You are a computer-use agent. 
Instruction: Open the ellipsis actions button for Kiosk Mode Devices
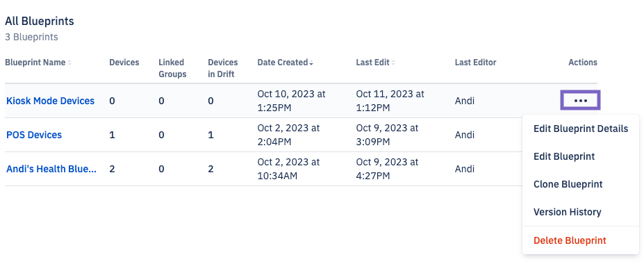pyautogui.click(x=580, y=101)
